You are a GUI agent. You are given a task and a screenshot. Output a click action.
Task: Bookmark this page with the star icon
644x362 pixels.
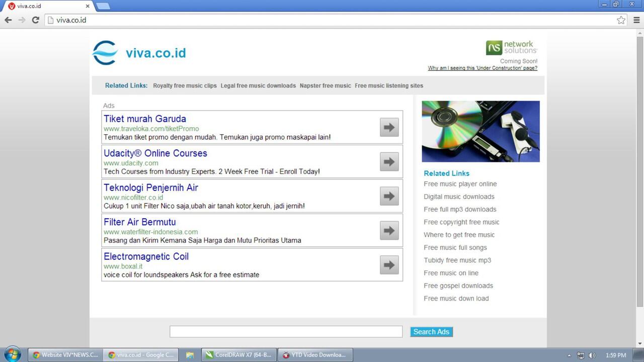click(621, 20)
